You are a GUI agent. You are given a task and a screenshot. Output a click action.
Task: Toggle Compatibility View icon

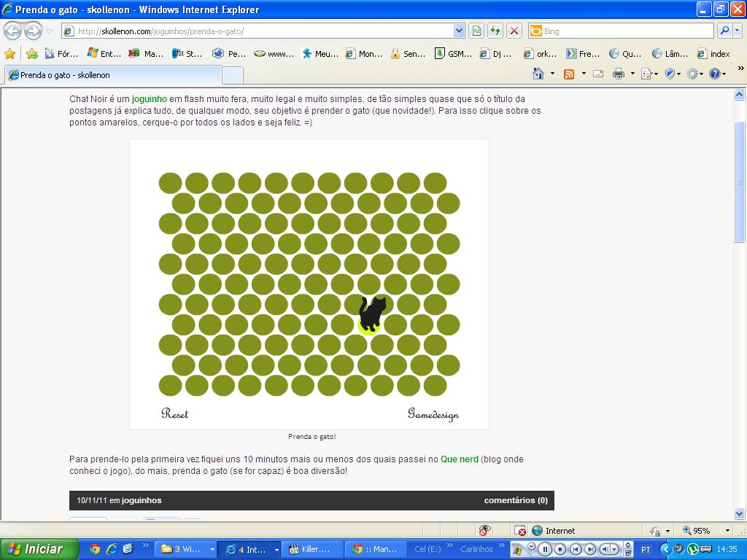(x=476, y=31)
